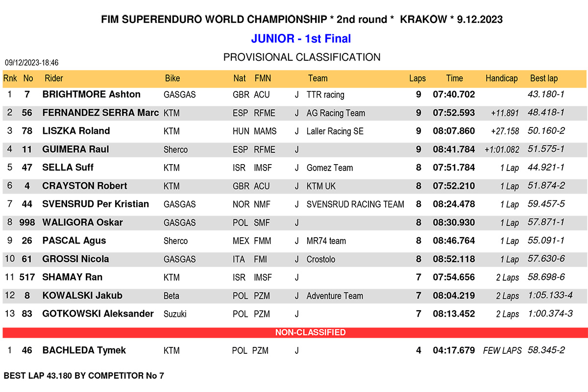This screenshot has width=588, height=392.
Task: Click FERNANDEZ SERRA Marc row name
Action: (101, 113)
